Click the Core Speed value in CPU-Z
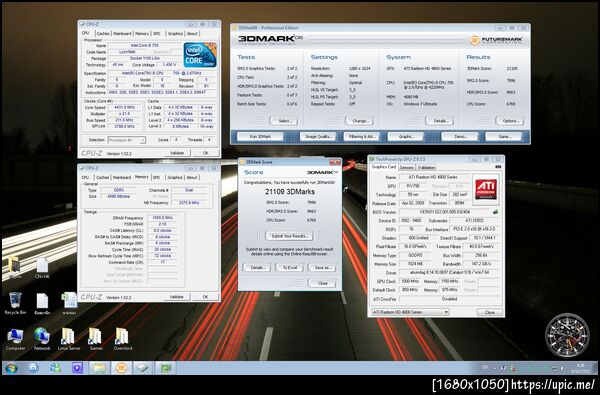 pos(125,108)
